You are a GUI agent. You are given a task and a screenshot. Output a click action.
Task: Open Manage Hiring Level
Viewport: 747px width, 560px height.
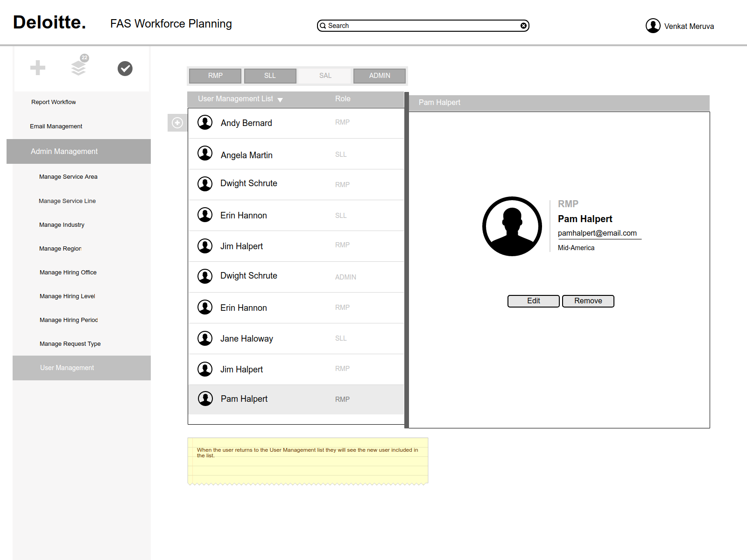pyautogui.click(x=67, y=296)
